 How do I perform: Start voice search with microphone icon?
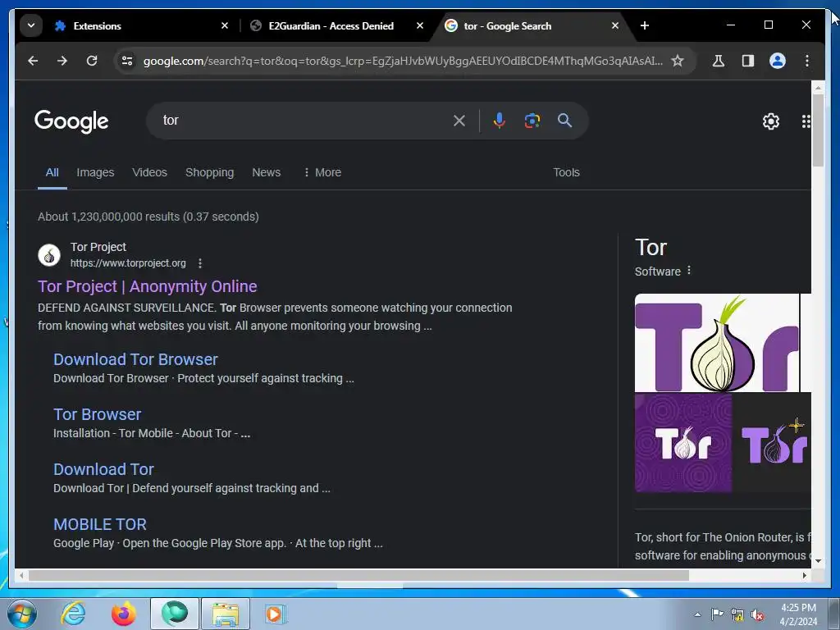[x=500, y=121]
